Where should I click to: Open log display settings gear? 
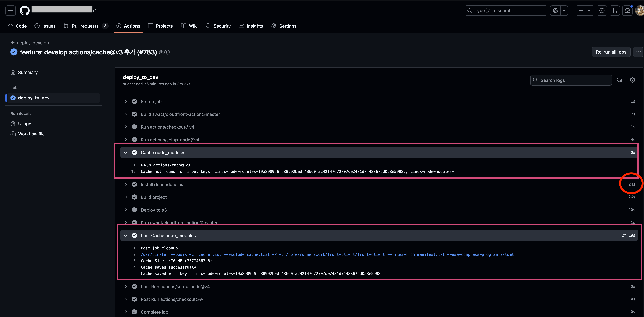click(632, 80)
